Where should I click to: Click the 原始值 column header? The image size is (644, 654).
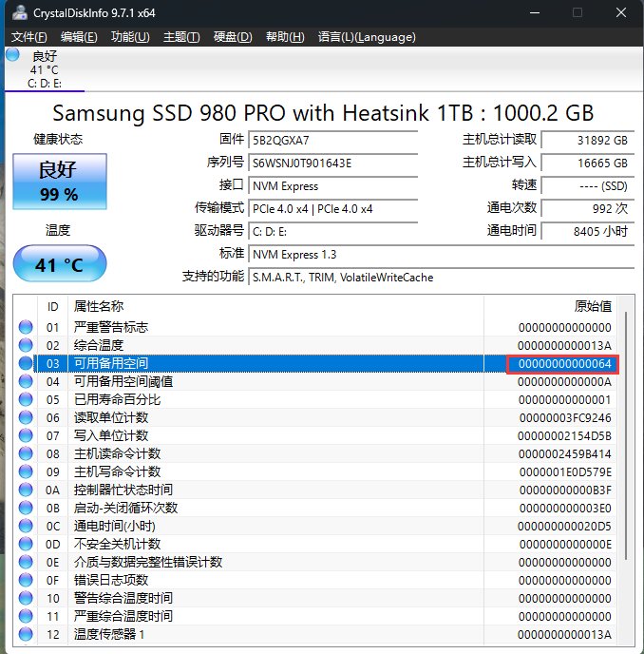pyautogui.click(x=593, y=306)
